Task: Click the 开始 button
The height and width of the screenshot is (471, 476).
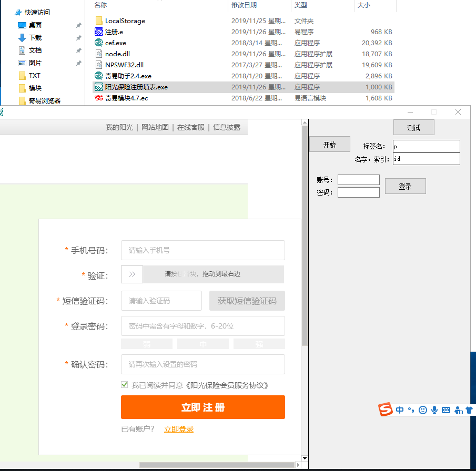Action: click(330, 144)
